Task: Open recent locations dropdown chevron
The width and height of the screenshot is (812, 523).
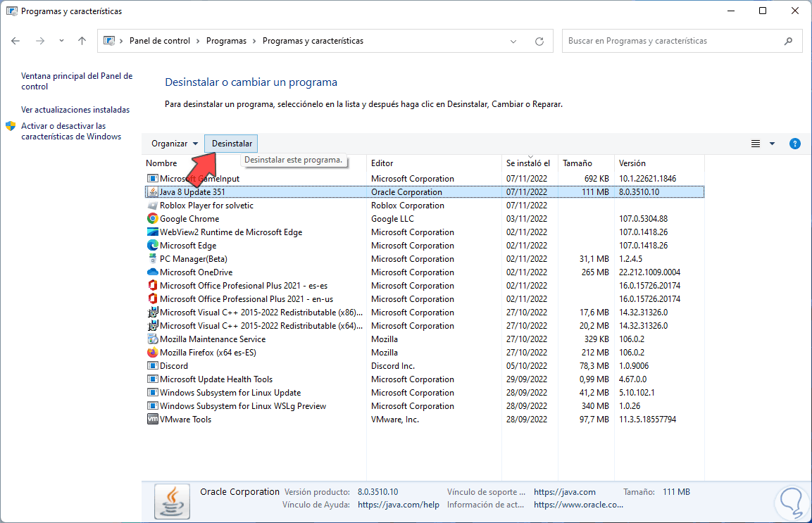Action: point(62,41)
